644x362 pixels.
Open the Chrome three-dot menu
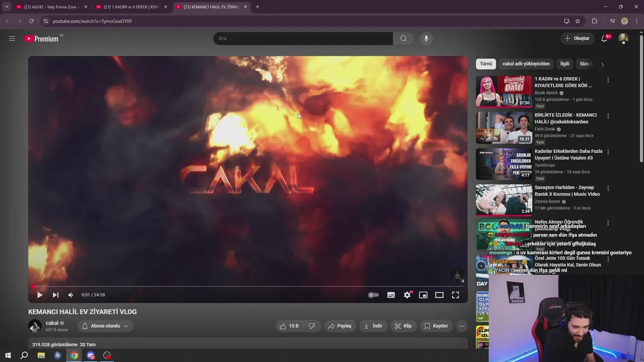point(636,21)
